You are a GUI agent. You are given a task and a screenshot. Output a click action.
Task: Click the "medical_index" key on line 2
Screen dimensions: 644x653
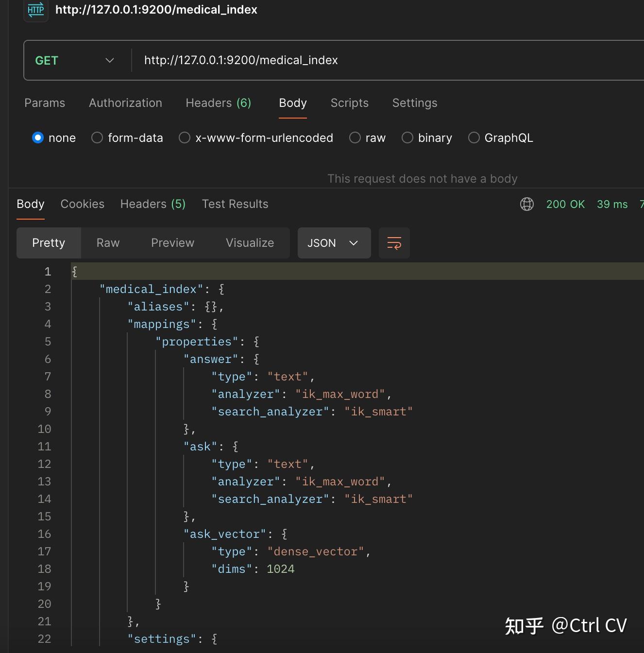(151, 289)
